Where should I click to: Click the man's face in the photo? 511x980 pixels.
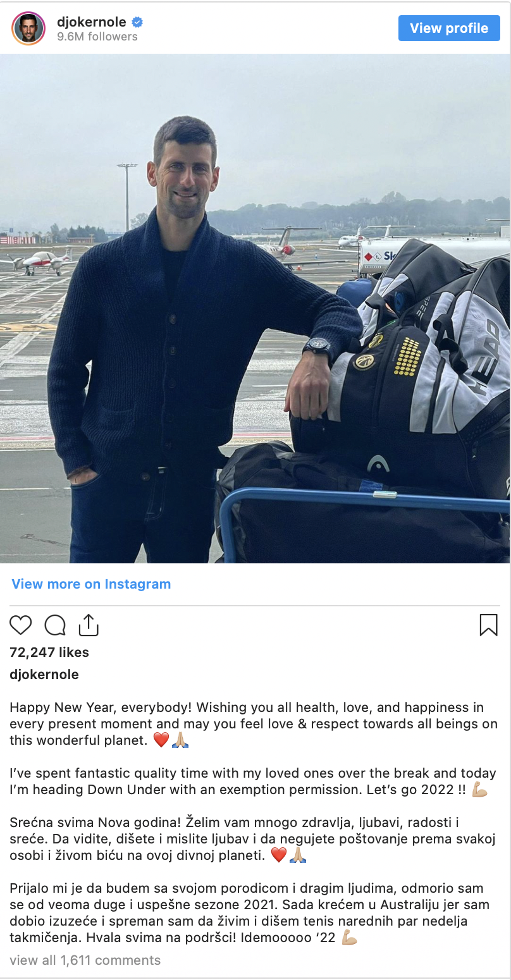(x=184, y=174)
